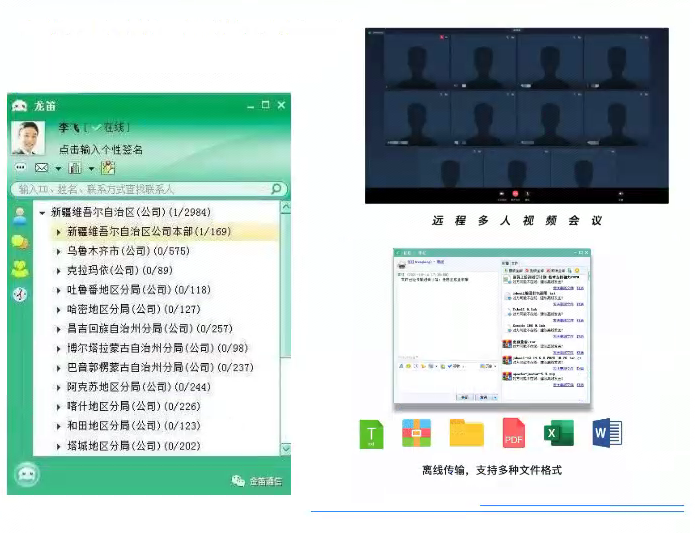Click the Excel file icon
695x533 pixels.
click(558, 433)
